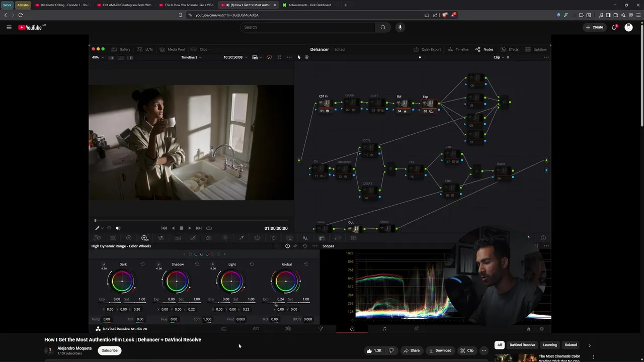644x362 pixels.
Task: Open the browser extensions puzzle icon
Action: pyautogui.click(x=581, y=15)
